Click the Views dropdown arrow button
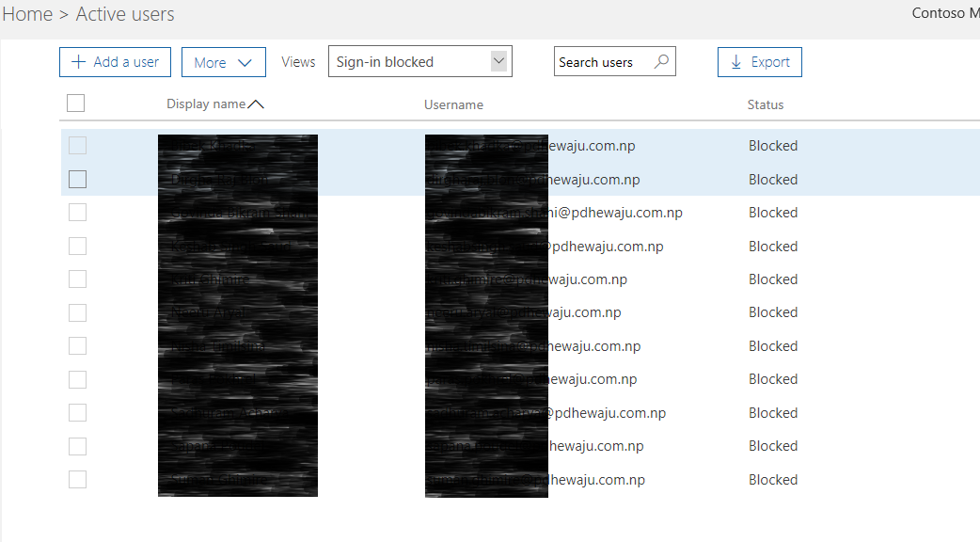This screenshot has height=542, width=980. pos(498,61)
